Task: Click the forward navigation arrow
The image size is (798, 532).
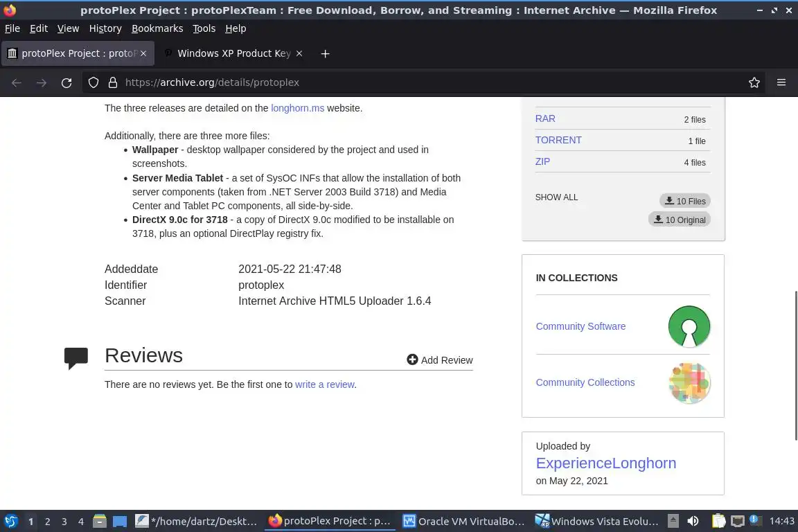Action: tap(42, 82)
